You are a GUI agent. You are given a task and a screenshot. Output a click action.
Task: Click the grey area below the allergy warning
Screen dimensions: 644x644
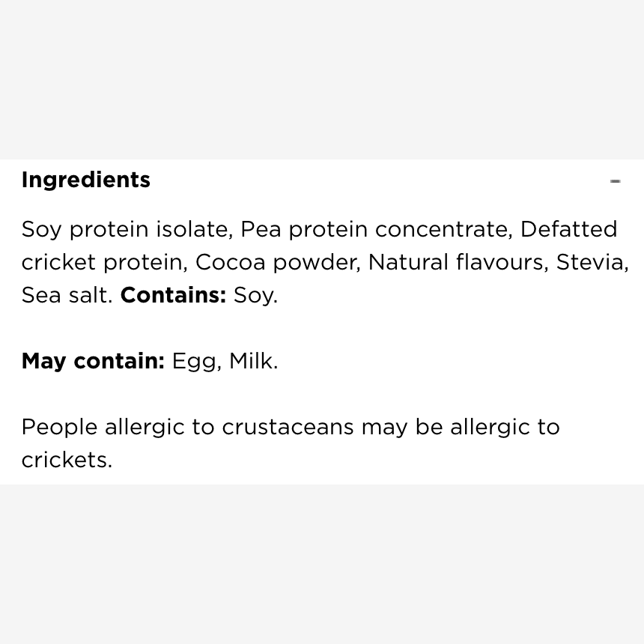[322, 565]
